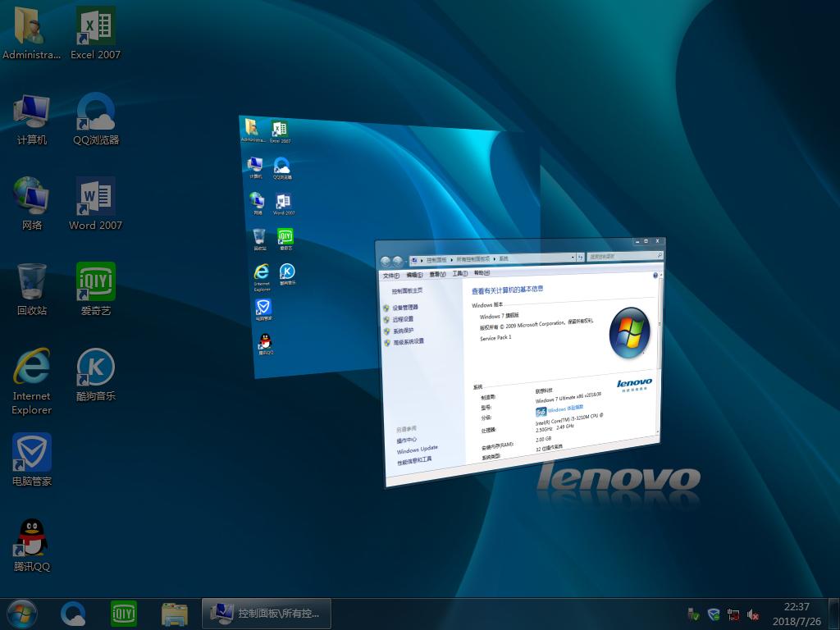Click the muted volume icon in tray

(753, 614)
